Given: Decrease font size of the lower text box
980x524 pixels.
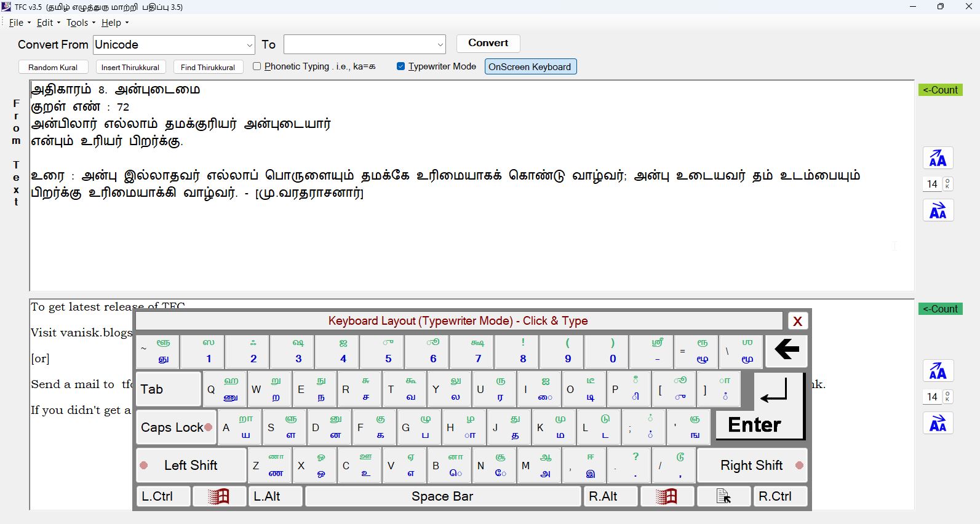Looking at the screenshot, I should click(x=938, y=424).
